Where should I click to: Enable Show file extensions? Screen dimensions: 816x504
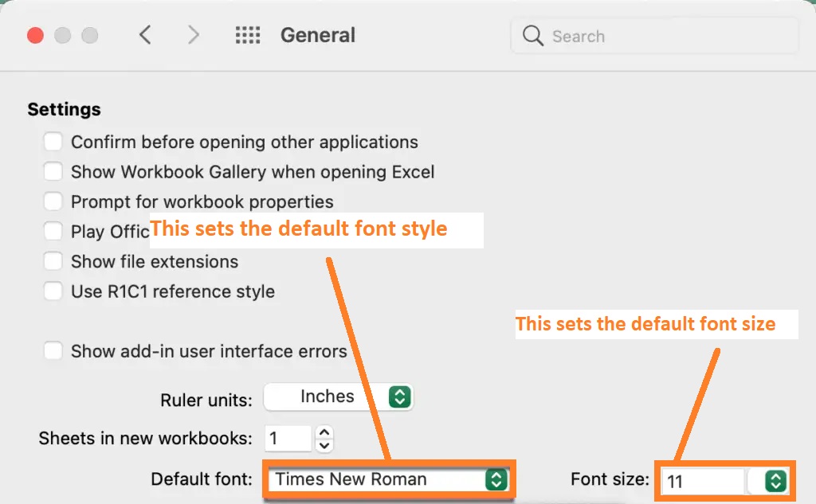53,261
